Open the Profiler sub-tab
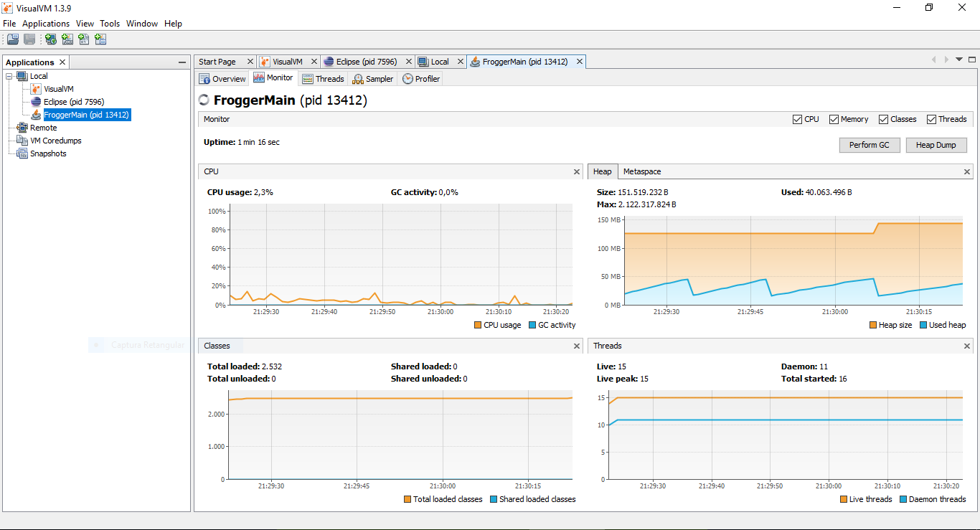 click(x=421, y=79)
